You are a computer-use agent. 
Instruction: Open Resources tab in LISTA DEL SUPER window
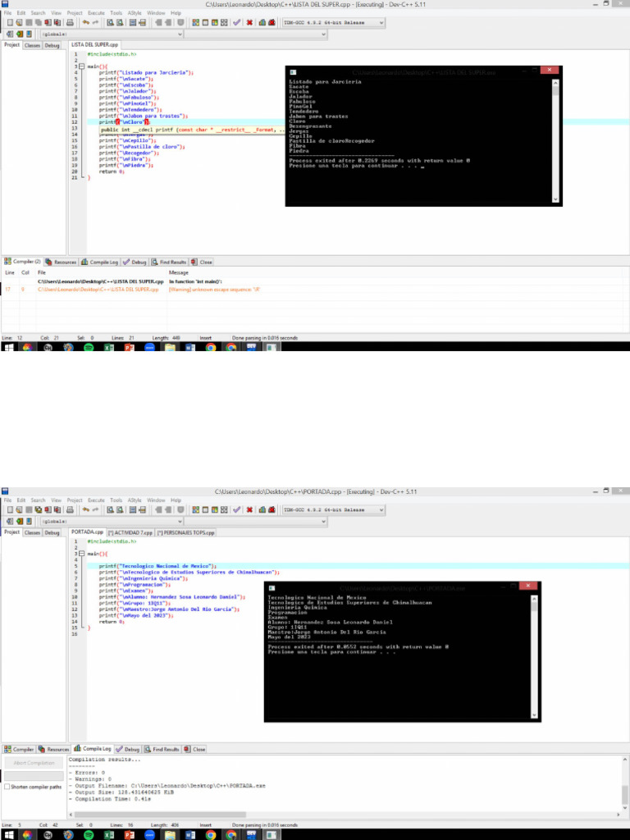click(61, 262)
